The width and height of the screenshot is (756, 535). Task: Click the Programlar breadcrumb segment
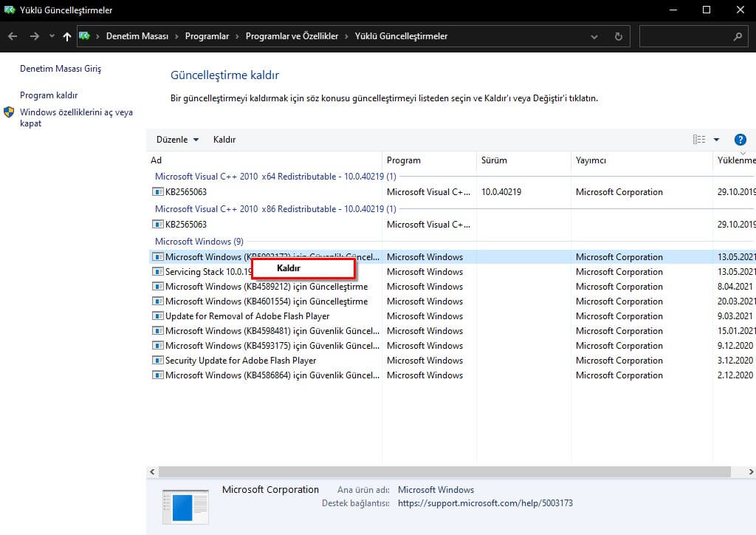tap(207, 36)
